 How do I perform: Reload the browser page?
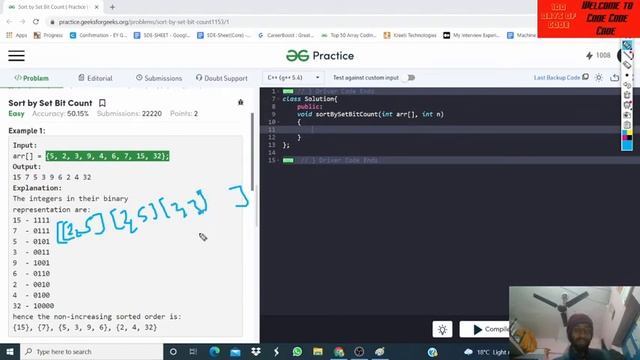click(36, 22)
